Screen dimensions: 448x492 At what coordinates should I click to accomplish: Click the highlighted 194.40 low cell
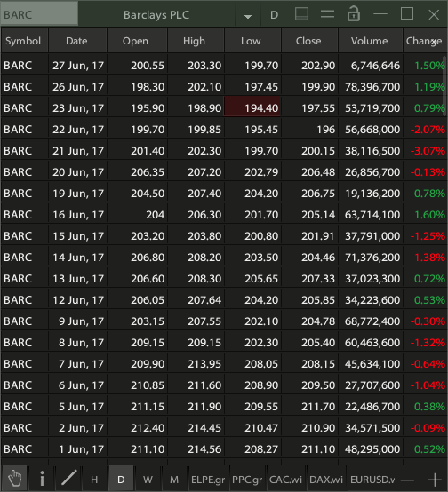point(252,107)
